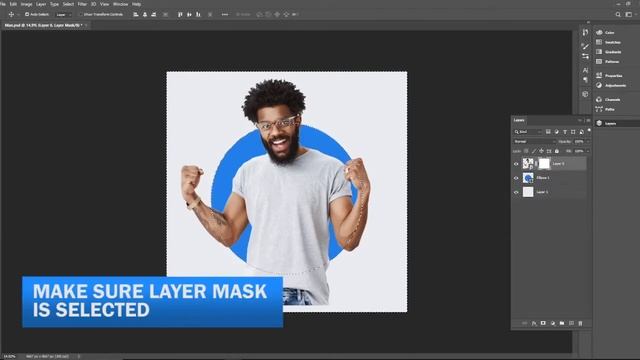Click the Add layer style fx icon
Viewport: 640px width, 360px height.
[534, 323]
